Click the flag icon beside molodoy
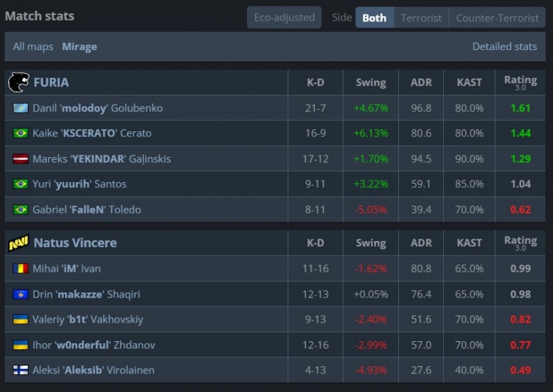553x392 pixels. pos(21,108)
